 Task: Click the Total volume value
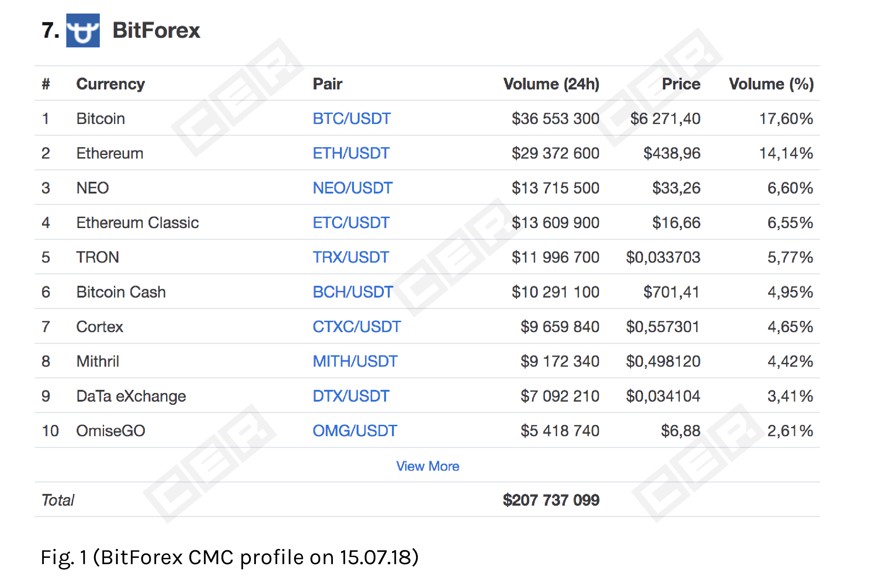[551, 500]
